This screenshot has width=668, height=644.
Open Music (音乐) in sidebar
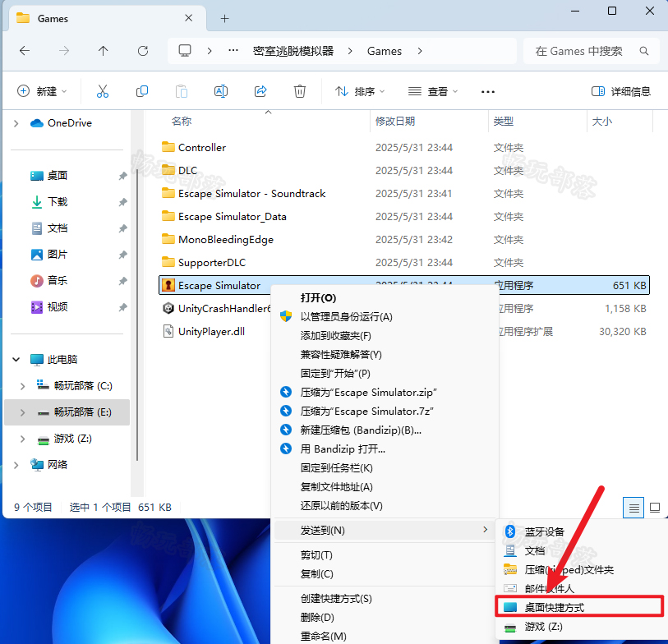tap(58, 281)
